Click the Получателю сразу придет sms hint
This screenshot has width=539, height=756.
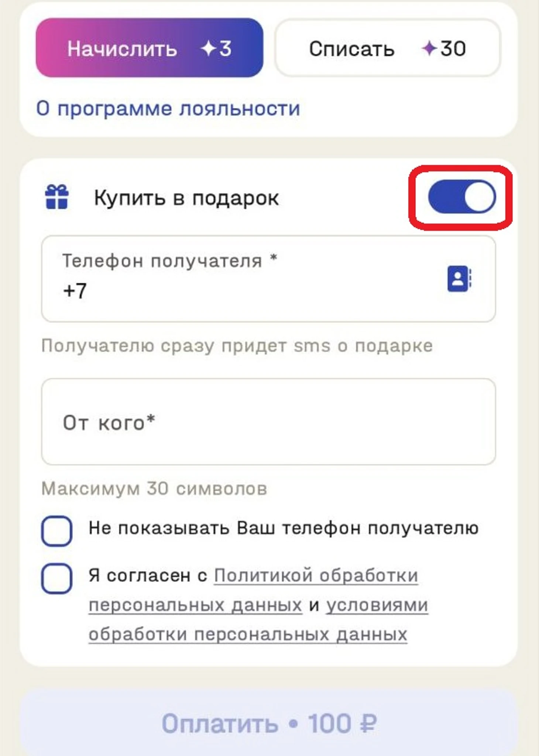[237, 346]
